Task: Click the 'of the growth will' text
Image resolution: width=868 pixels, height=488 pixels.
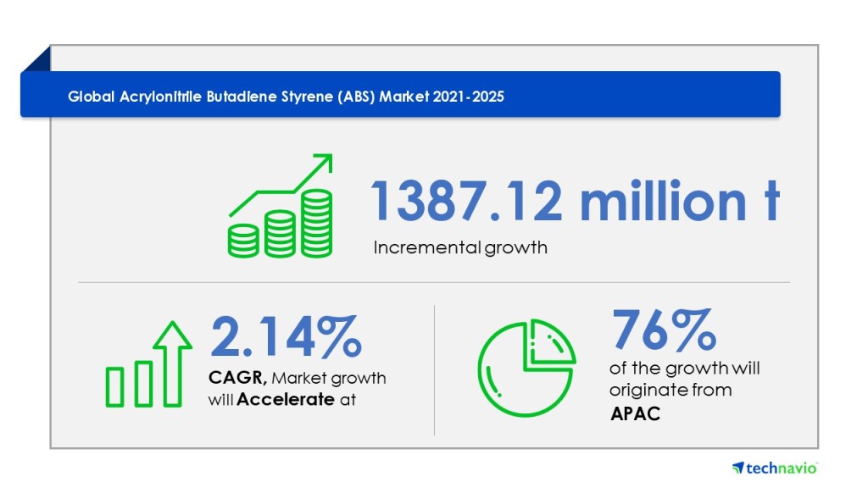Action: 685,369
